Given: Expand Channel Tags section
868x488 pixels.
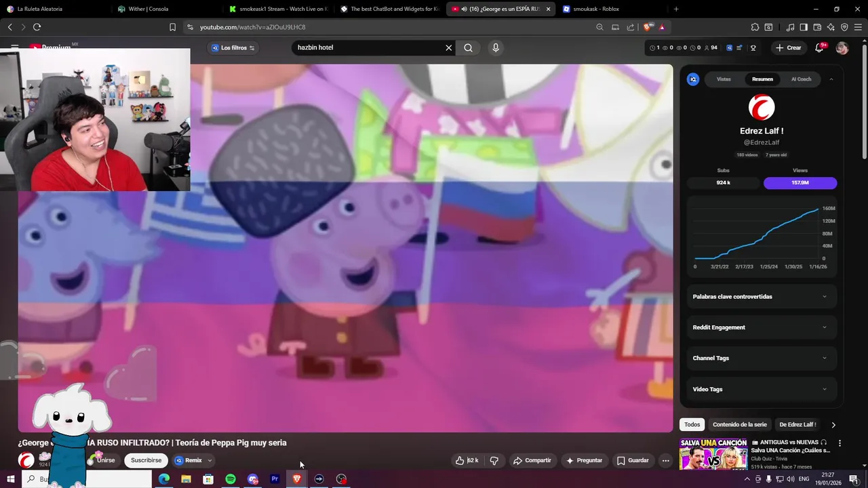Looking at the screenshot, I should click(762, 358).
